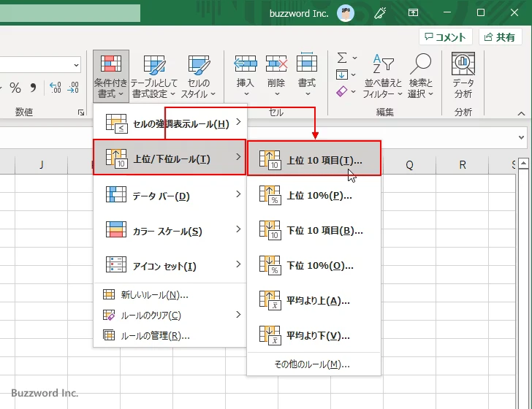Open Data Bars (データ バー) submenu
532x409 pixels.
pos(170,195)
